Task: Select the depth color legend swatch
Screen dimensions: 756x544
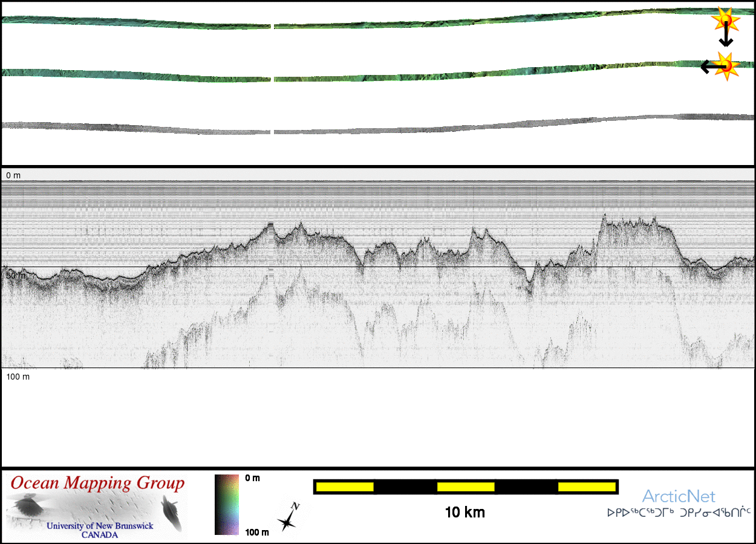Action: (x=227, y=505)
